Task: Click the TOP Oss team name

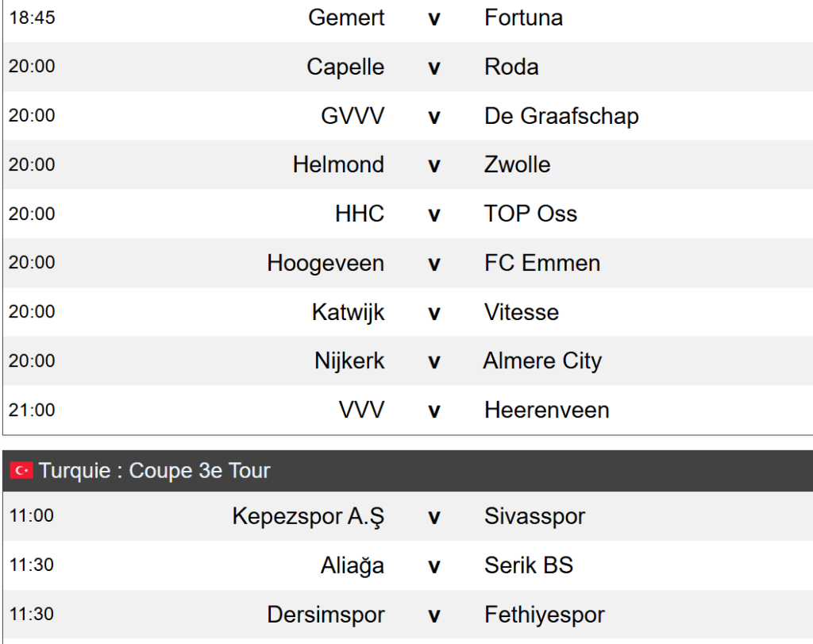Action: coord(530,214)
